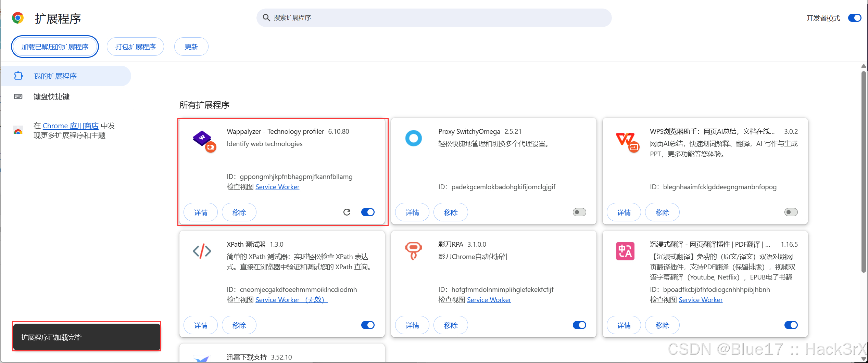Click 移除 for 影刀RPA

(451, 325)
